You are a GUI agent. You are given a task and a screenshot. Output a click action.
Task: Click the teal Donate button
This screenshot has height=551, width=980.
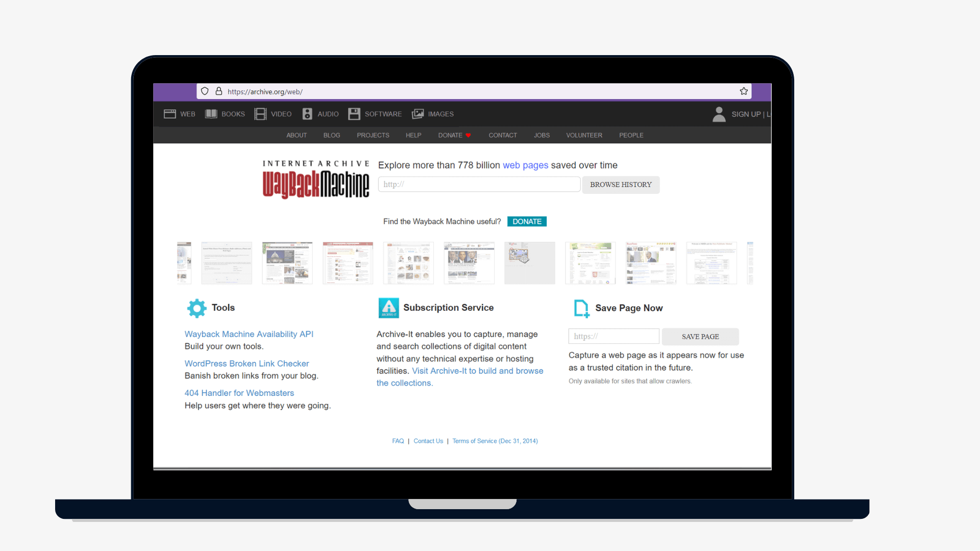[527, 221]
